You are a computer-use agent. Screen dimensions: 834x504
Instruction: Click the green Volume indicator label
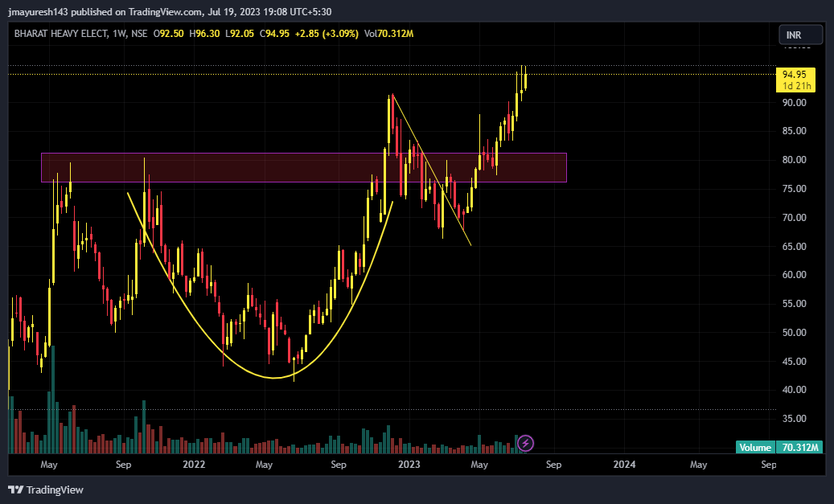(x=755, y=448)
